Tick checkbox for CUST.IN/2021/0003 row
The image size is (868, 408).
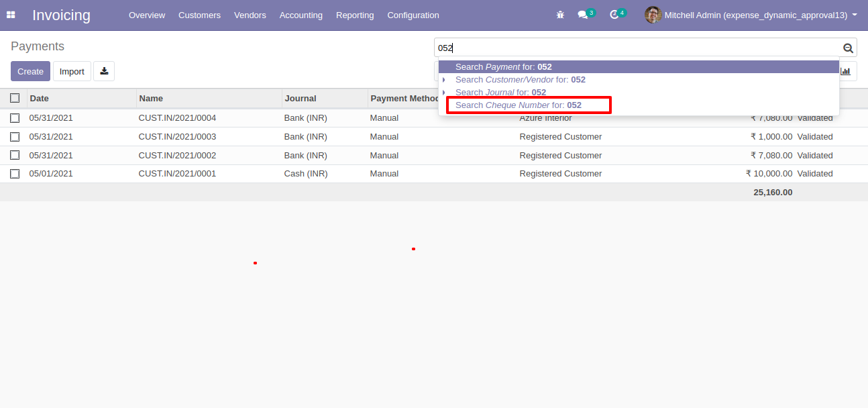(15, 137)
